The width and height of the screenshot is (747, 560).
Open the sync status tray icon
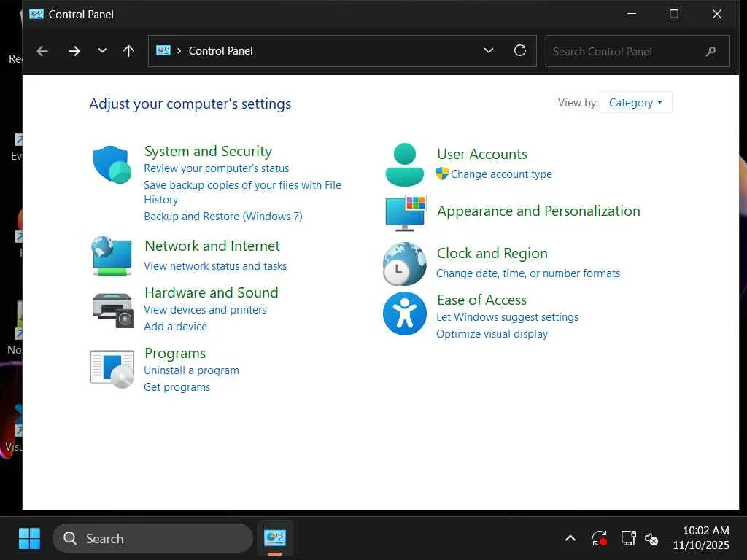[x=600, y=539]
